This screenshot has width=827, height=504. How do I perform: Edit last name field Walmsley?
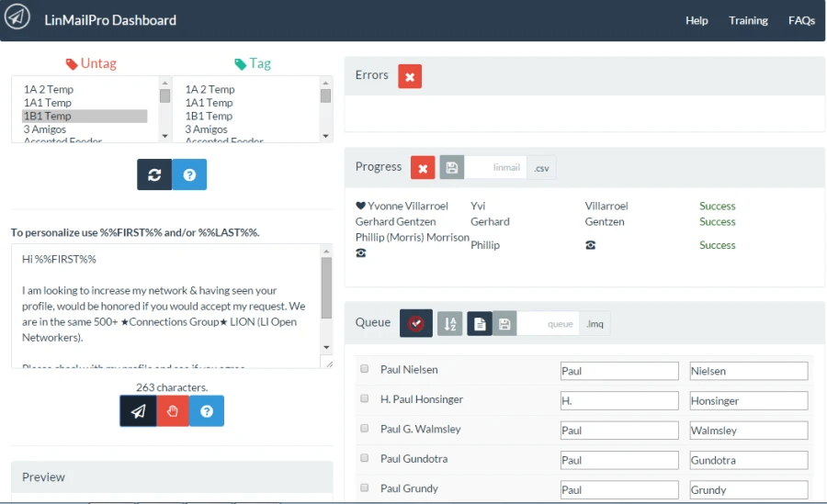click(x=748, y=431)
